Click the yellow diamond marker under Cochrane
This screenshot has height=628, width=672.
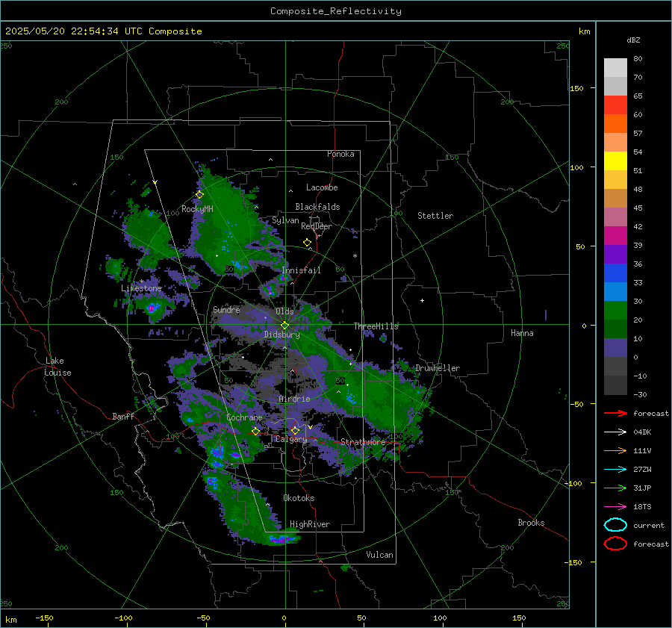click(x=255, y=432)
